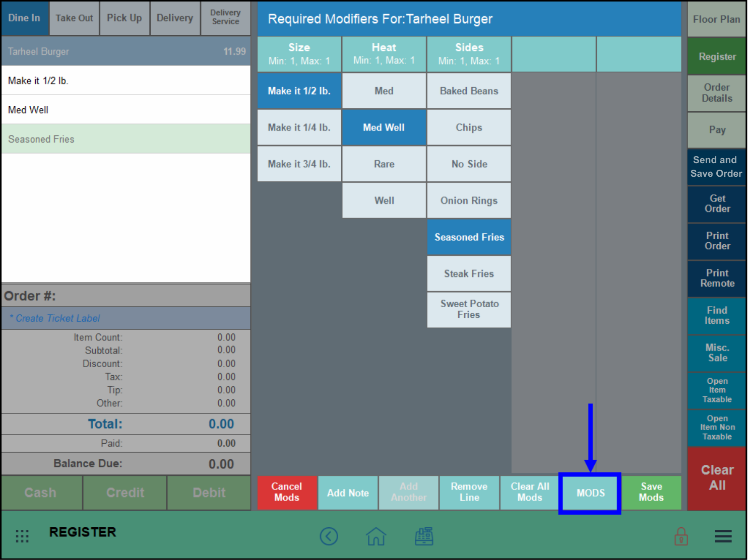Choose Onion Rings as the side
This screenshot has width=748, height=560.
click(x=469, y=200)
